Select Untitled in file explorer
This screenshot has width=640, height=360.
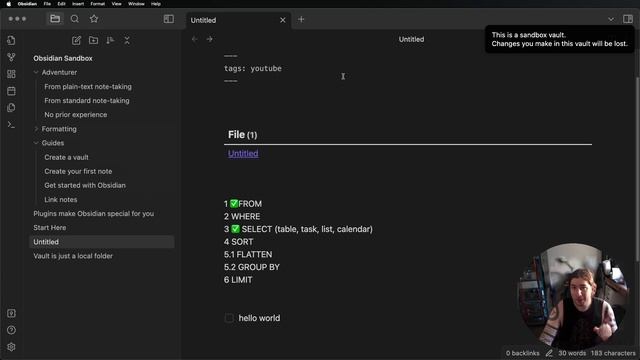point(102,242)
